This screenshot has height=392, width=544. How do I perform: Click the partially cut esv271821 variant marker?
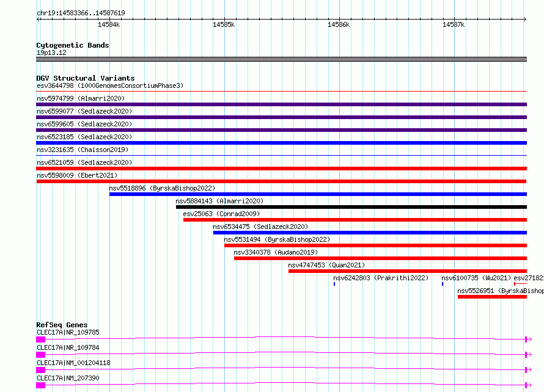pos(520,284)
